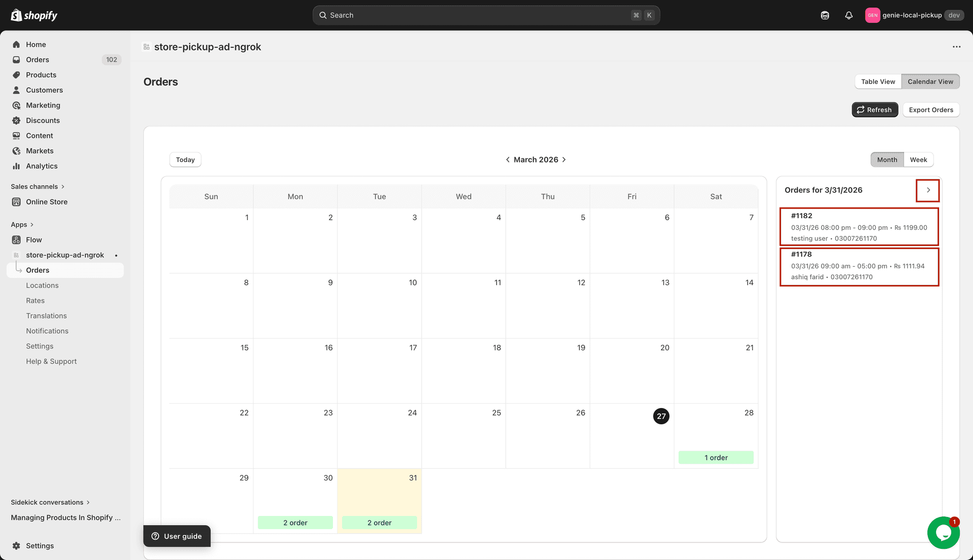The width and height of the screenshot is (973, 560).
Task: Select the Discounts megaphone icon
Action: point(17,120)
